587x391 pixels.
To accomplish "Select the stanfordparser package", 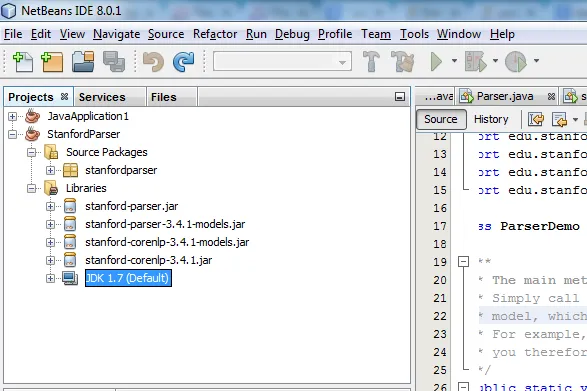I will pyautogui.click(x=121, y=170).
